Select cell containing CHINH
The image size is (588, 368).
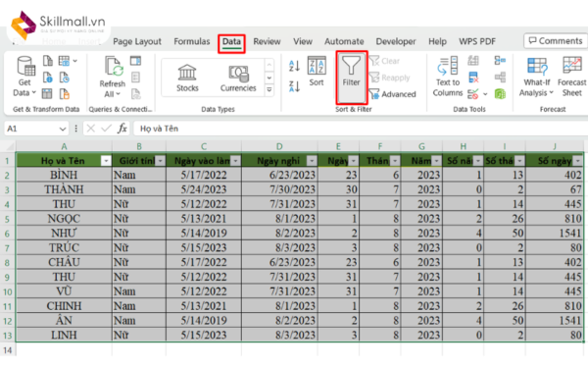(64, 306)
